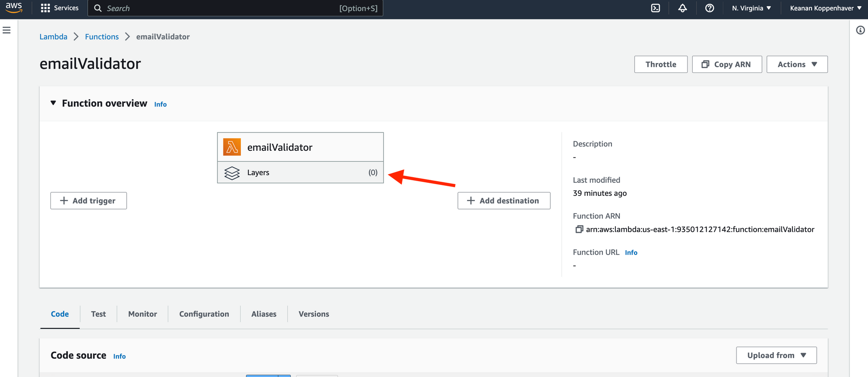868x377 pixels.
Task: Click the Copy ARN button
Action: click(x=727, y=64)
